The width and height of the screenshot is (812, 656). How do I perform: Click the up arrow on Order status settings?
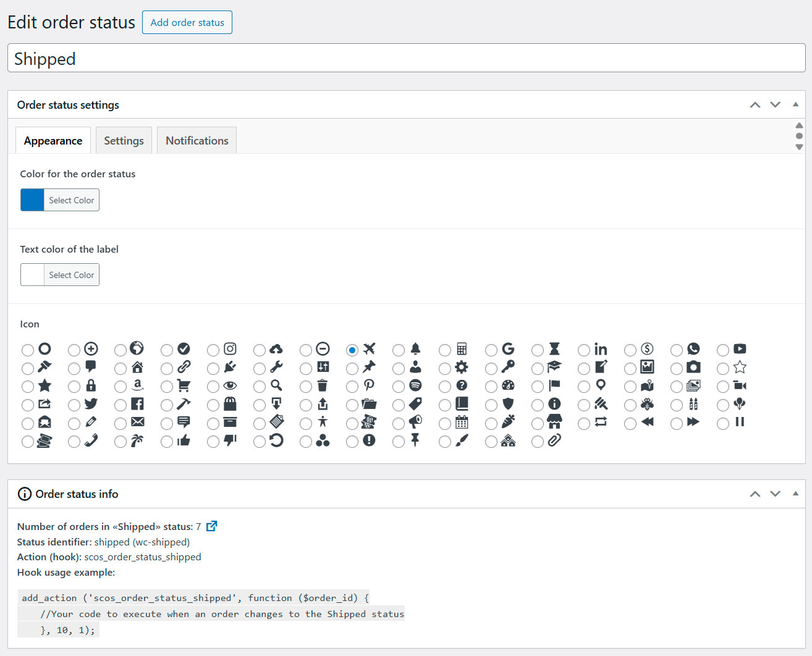coord(755,104)
